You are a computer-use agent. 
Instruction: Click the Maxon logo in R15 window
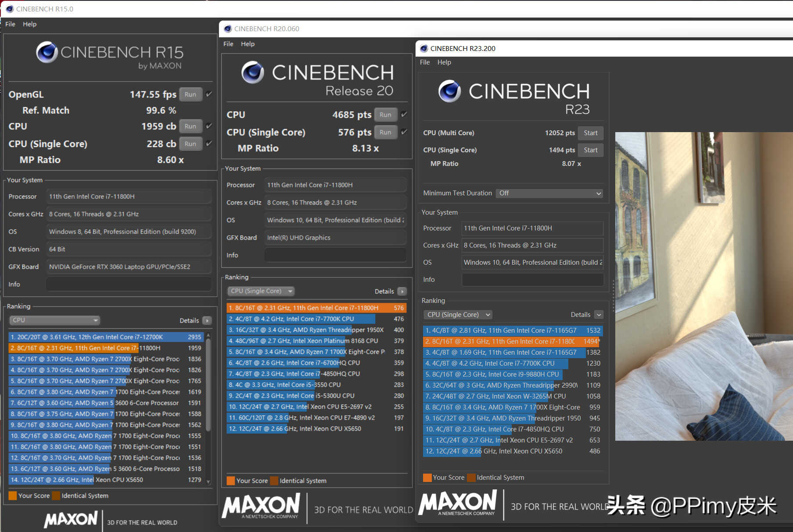[x=71, y=519]
